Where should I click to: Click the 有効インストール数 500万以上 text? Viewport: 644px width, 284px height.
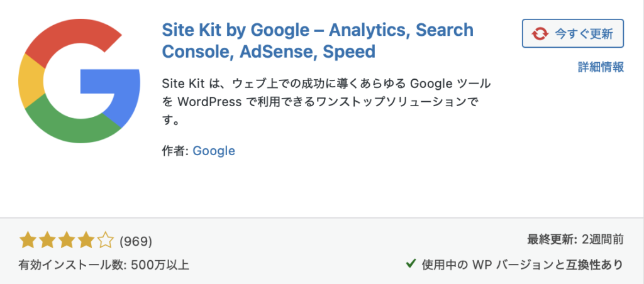pyautogui.click(x=104, y=265)
